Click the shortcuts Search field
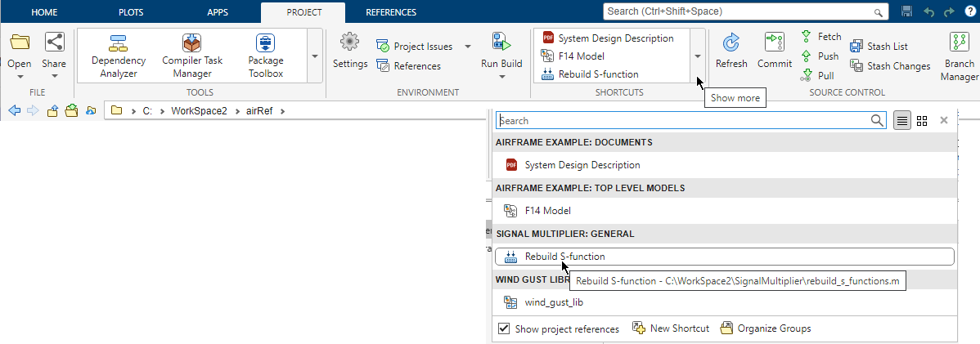This screenshot has height=344, width=980. pyautogui.click(x=683, y=120)
